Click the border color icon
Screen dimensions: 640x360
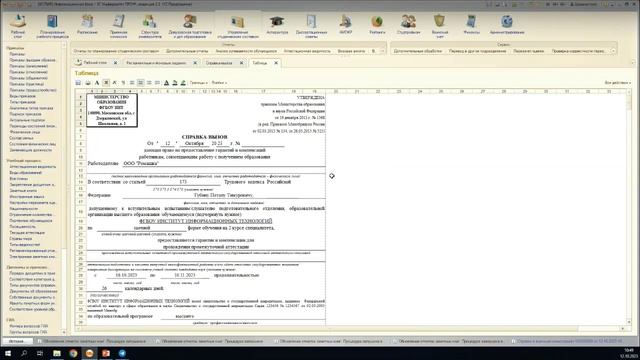point(183,82)
